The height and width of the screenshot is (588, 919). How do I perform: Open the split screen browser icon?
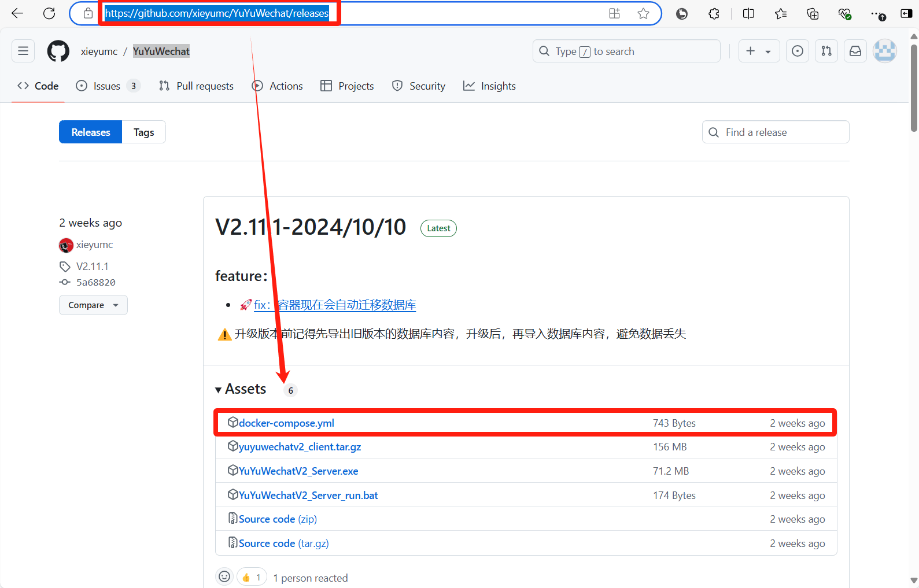[x=748, y=13]
